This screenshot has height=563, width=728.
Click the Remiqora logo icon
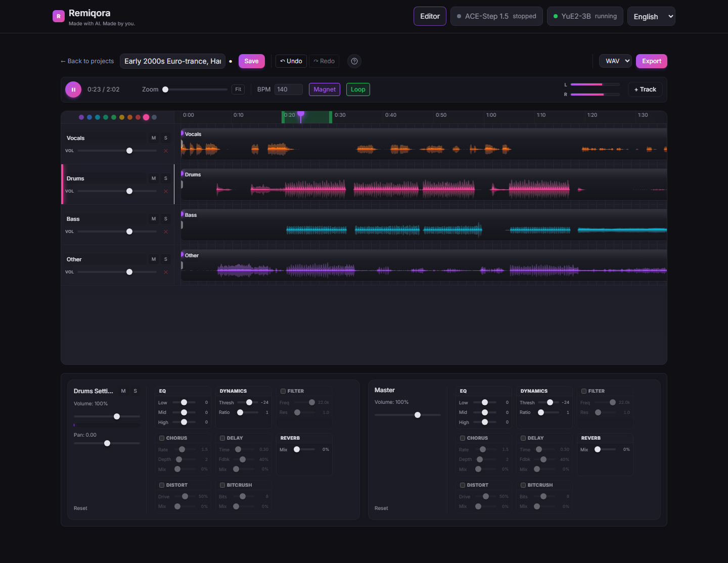(x=59, y=16)
